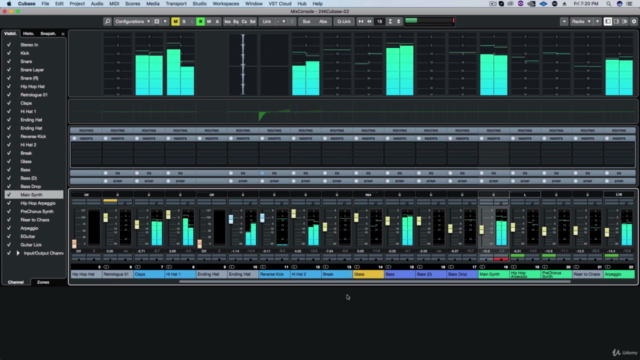Uncheck visibility of Hip Hop Hat channel
Screen dimensions: 640x360
tap(9, 87)
